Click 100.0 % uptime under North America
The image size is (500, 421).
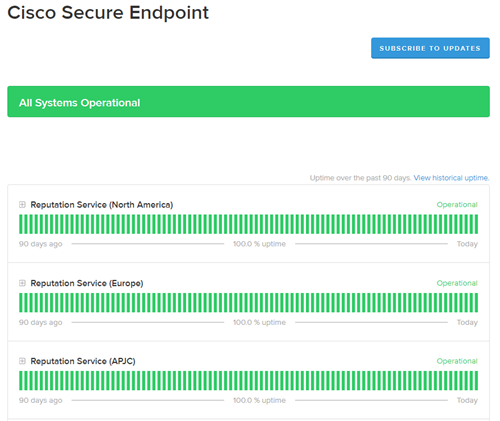tap(259, 244)
